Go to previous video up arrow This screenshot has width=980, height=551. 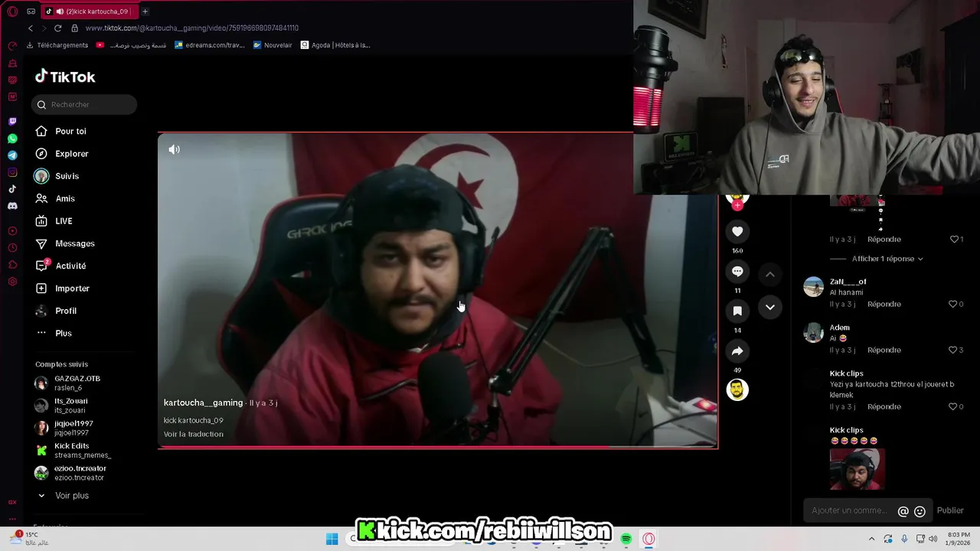(770, 274)
